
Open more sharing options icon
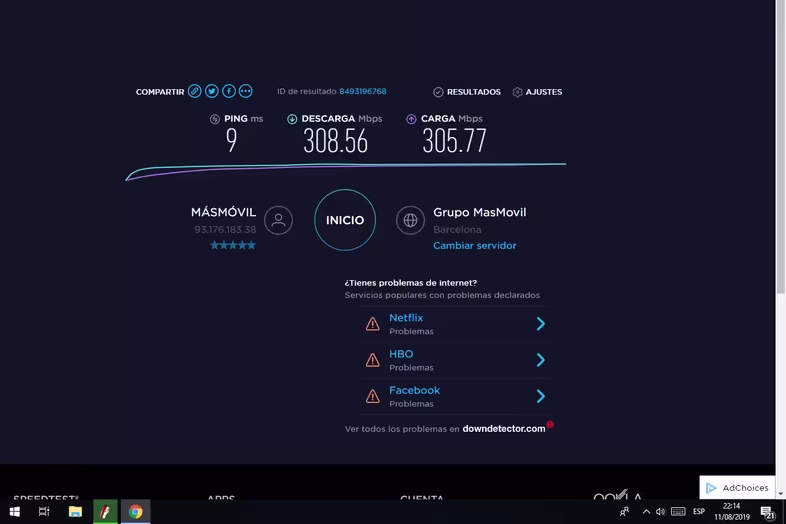[x=246, y=91]
